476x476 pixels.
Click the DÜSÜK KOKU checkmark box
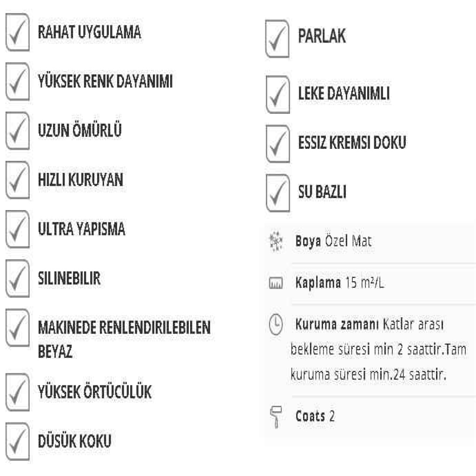click(18, 443)
